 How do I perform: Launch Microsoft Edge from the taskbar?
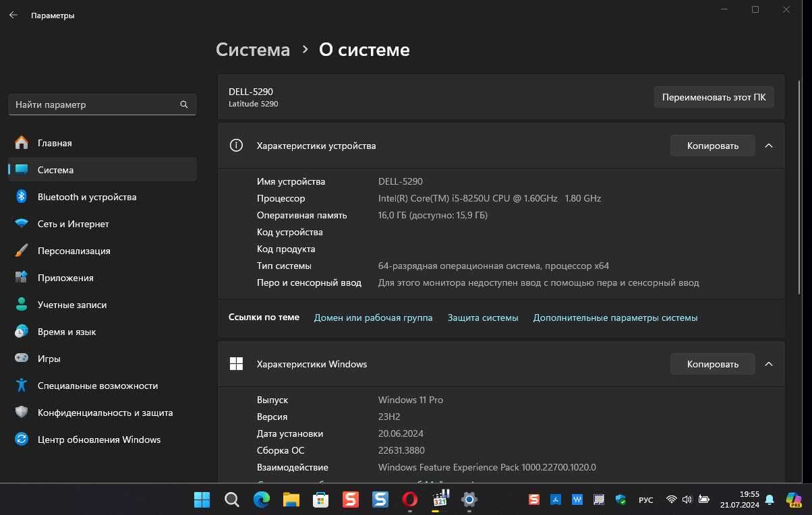pyautogui.click(x=261, y=499)
